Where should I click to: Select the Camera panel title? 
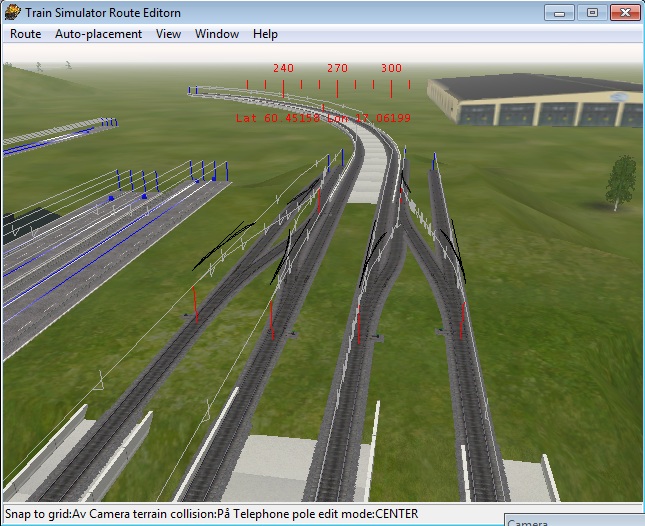click(530, 522)
